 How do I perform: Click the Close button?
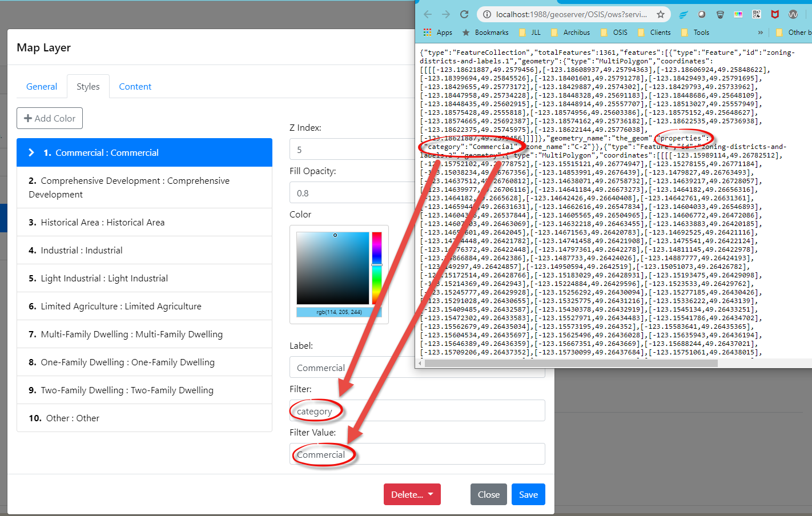[x=488, y=494]
